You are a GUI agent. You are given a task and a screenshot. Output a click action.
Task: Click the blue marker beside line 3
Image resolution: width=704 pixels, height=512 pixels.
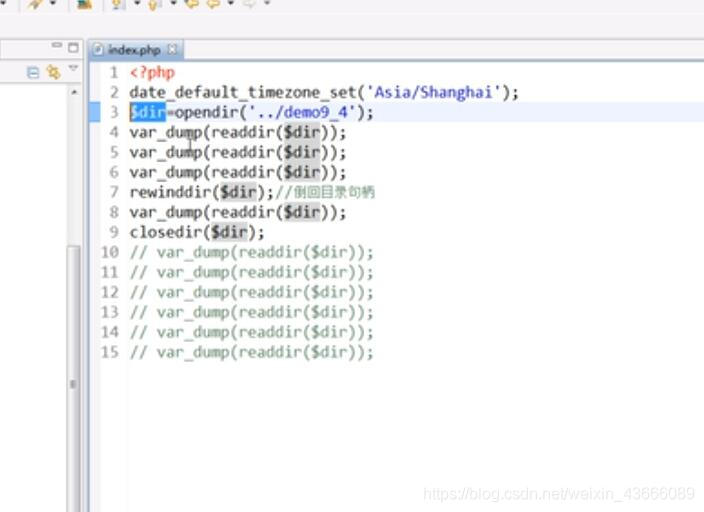pyautogui.click(x=95, y=112)
